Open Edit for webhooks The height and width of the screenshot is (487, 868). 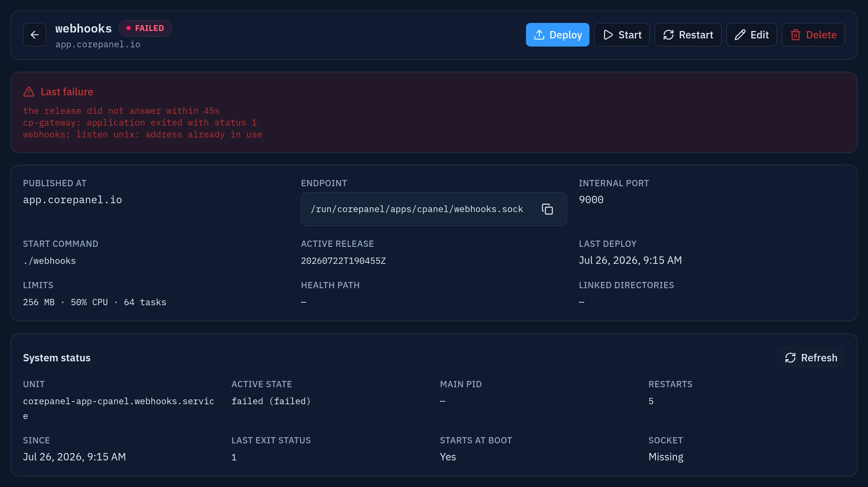[751, 35]
